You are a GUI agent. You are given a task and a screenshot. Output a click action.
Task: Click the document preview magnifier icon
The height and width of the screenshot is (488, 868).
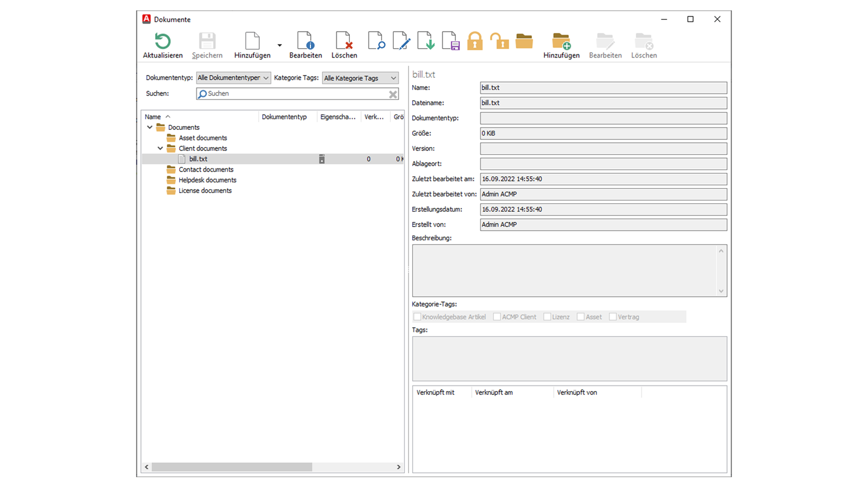[376, 41]
